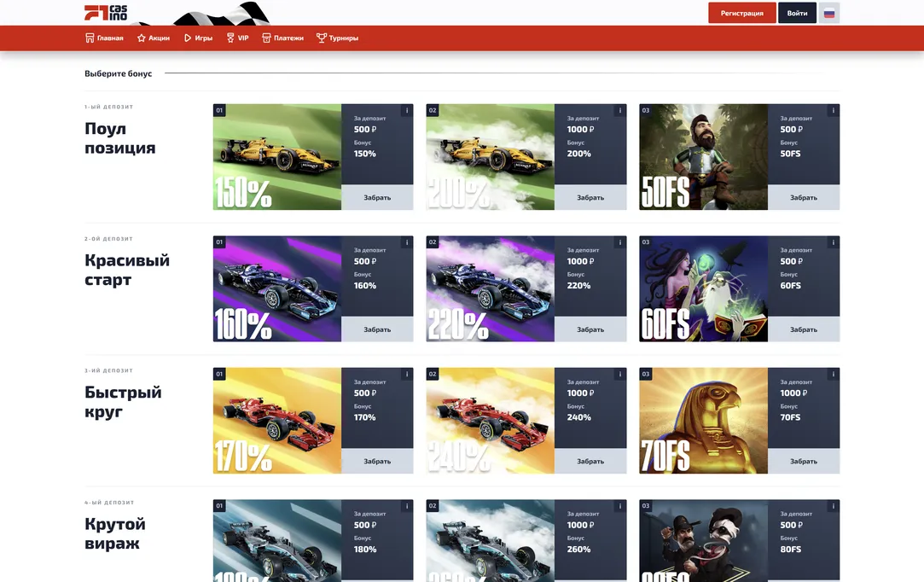The width and height of the screenshot is (924, 582).
Task: Open info on the 260% fourth deposit bonus
Action: click(619, 504)
